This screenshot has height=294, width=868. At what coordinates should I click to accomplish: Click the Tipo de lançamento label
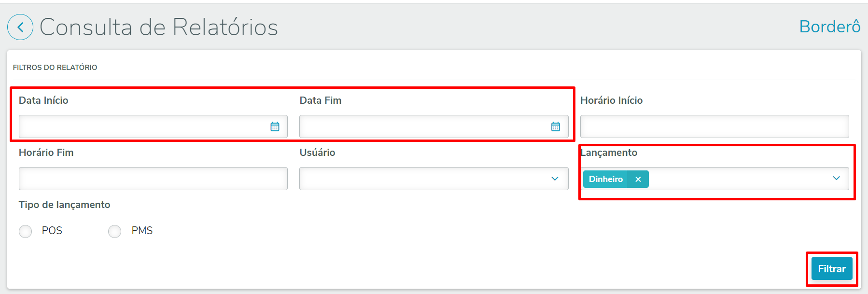pos(64,205)
